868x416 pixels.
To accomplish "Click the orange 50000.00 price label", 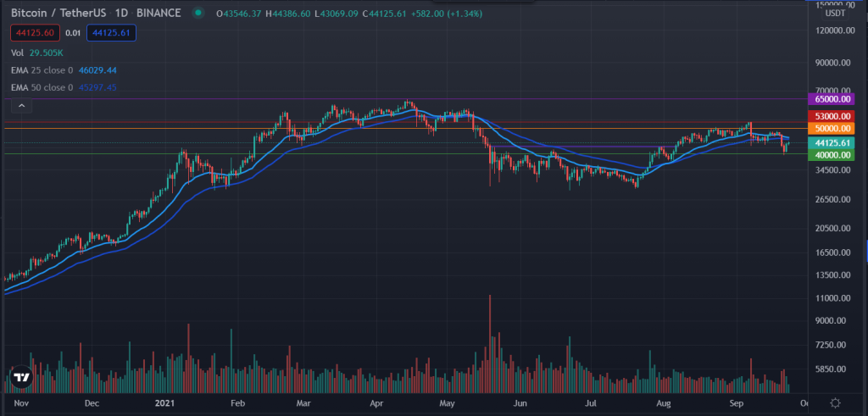I will click(831, 128).
